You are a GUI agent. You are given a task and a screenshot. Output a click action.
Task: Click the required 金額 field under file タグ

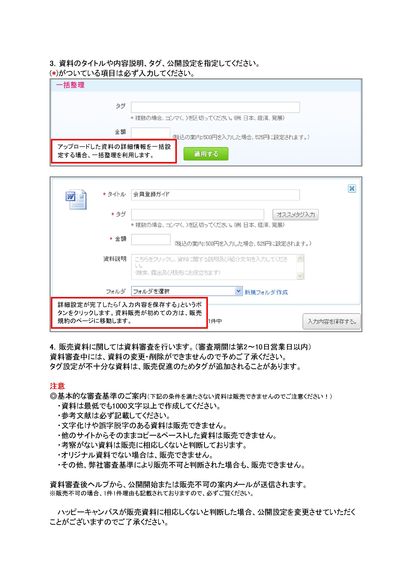pyautogui.click(x=151, y=239)
